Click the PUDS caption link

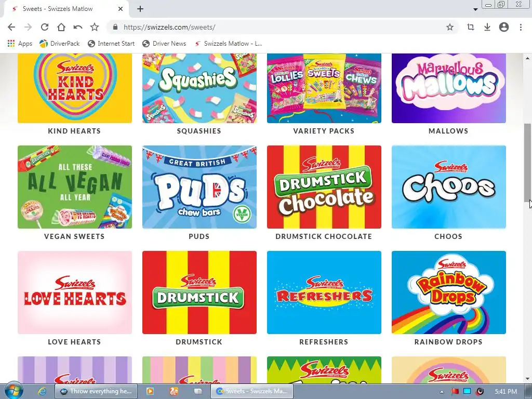199,236
